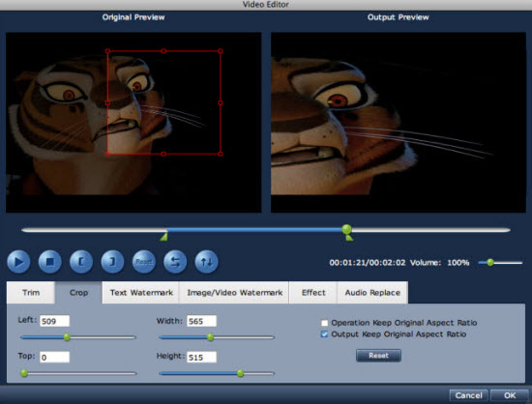Enable Operation Keep Original Aspect Ratio
This screenshot has height=404, width=532.
(324, 323)
